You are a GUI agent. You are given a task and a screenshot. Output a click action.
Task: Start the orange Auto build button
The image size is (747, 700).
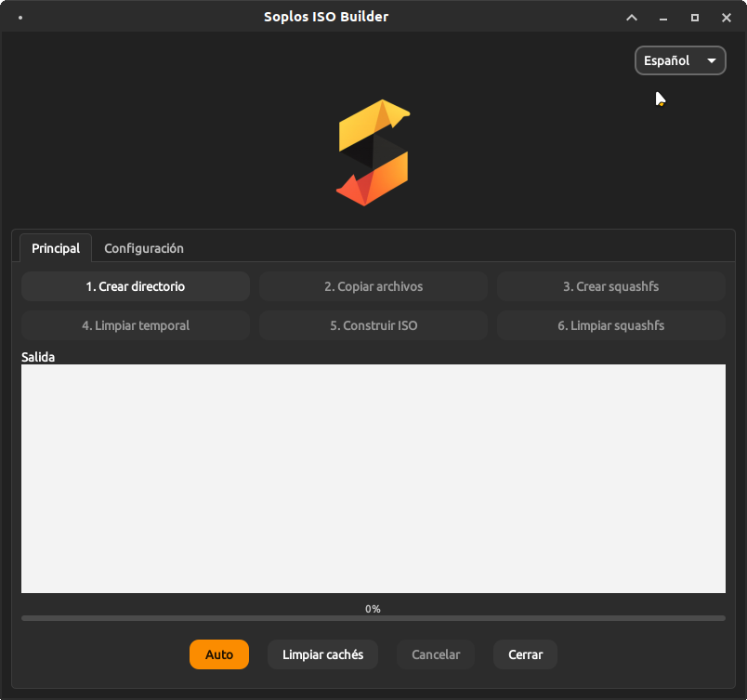(219, 654)
